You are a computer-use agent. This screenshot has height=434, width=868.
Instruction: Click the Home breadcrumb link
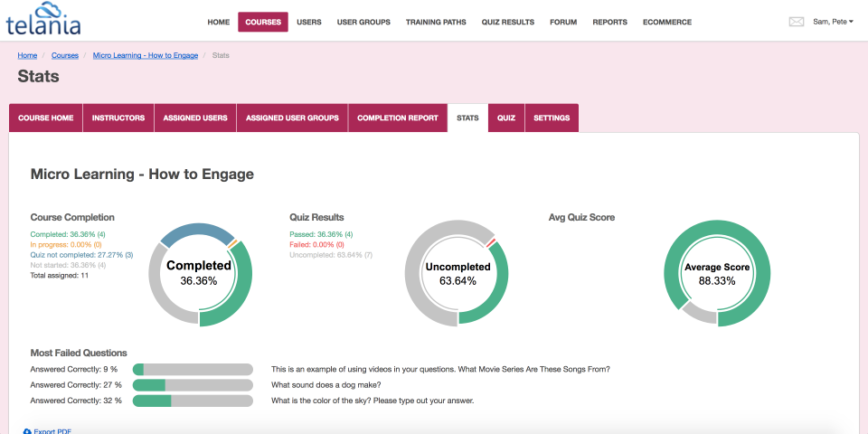tap(27, 55)
